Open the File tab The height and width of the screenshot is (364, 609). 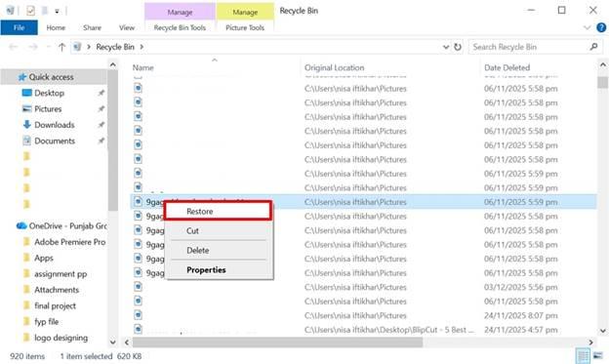coord(20,27)
